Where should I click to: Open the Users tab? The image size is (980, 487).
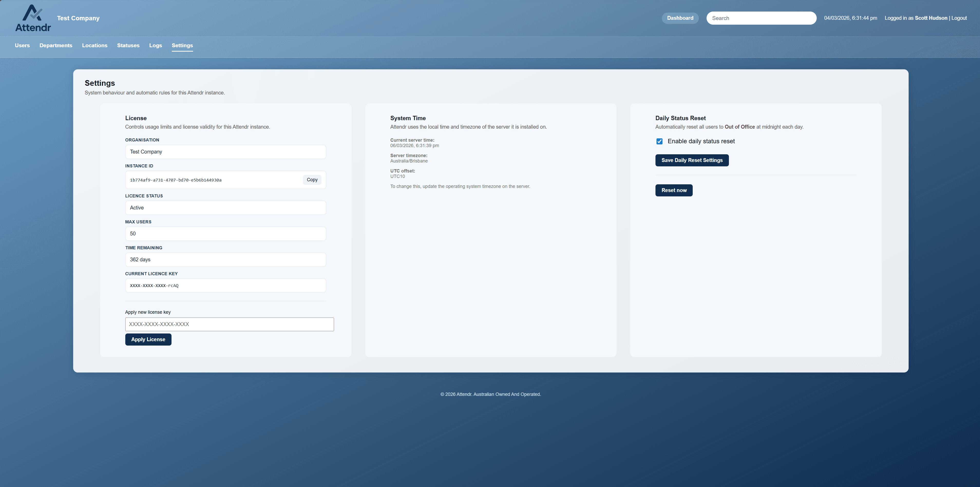coord(22,45)
